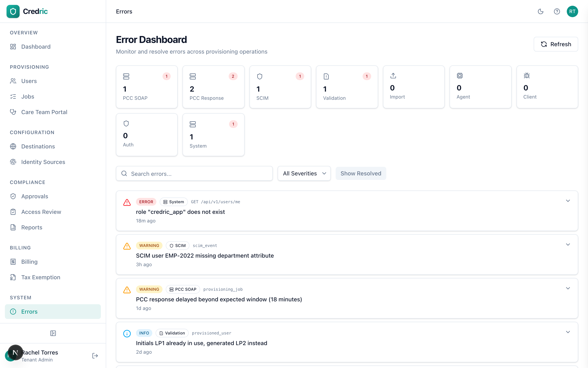Click the 'provisioning_job' label
The height and width of the screenshot is (368, 588).
pyautogui.click(x=223, y=289)
